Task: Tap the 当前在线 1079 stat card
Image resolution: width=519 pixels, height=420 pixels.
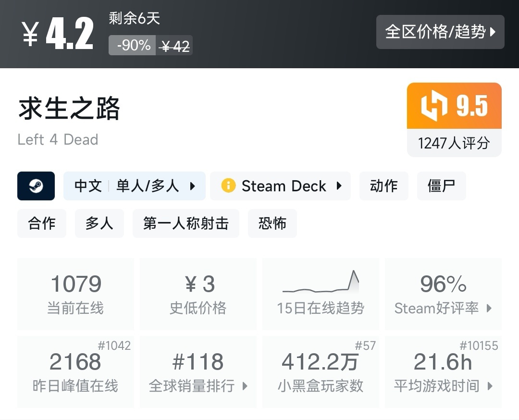Action: (x=75, y=294)
